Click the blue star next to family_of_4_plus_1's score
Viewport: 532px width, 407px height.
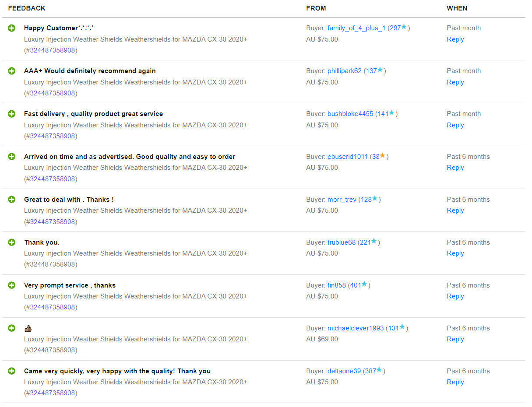click(x=404, y=27)
